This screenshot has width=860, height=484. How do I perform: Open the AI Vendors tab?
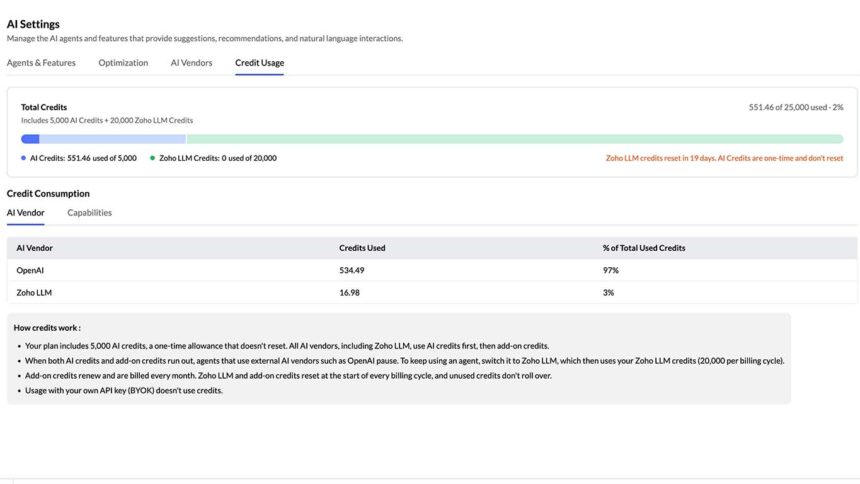pos(191,63)
